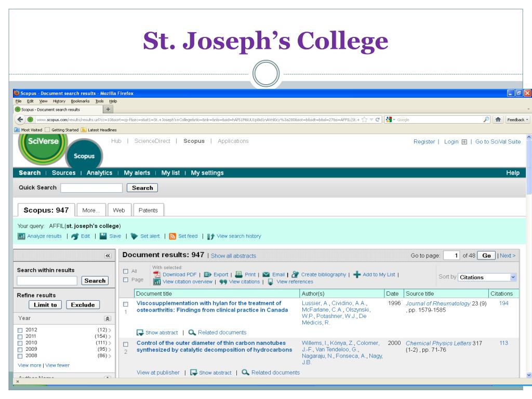Click the Exclude button
Viewport: 532px width, 399px height.
(83, 304)
